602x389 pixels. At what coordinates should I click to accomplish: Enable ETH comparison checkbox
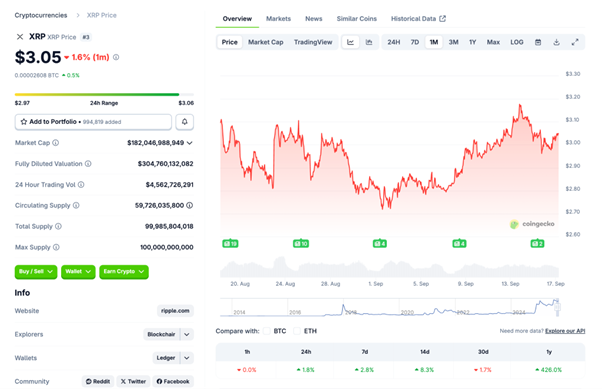[297, 331]
